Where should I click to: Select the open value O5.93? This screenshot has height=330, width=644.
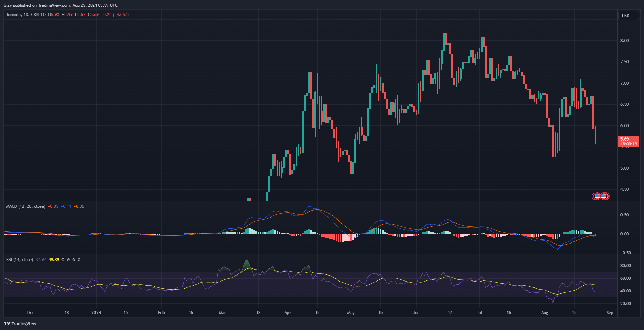tap(54, 15)
